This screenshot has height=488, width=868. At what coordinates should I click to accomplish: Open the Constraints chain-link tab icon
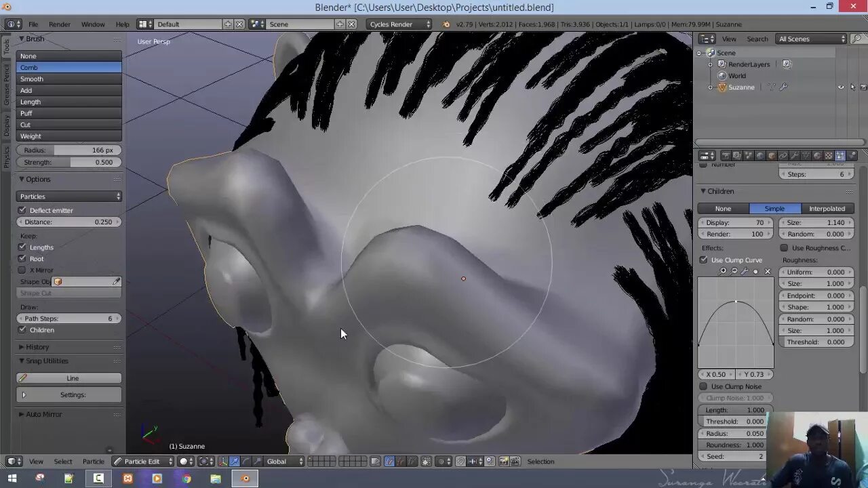pyautogui.click(x=783, y=156)
